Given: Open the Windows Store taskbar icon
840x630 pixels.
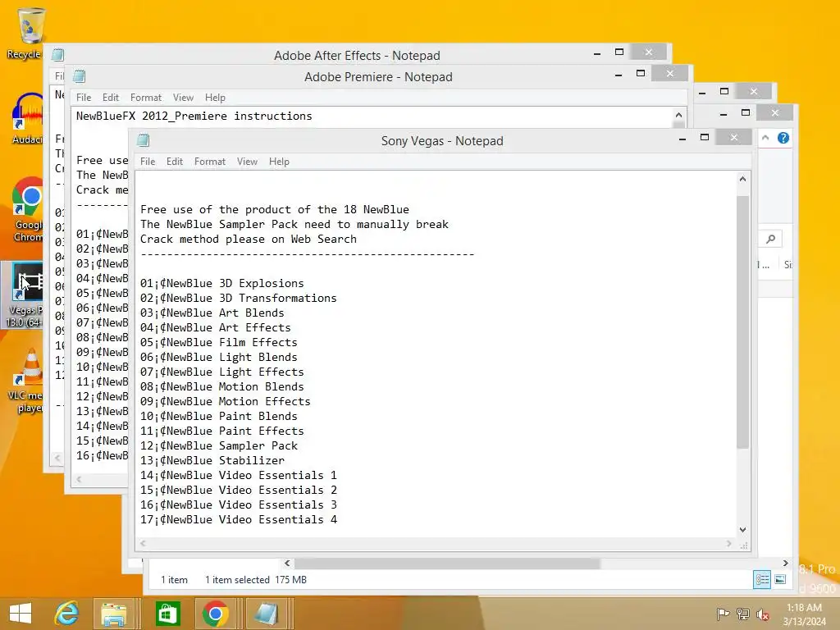Looking at the screenshot, I should (x=167, y=614).
